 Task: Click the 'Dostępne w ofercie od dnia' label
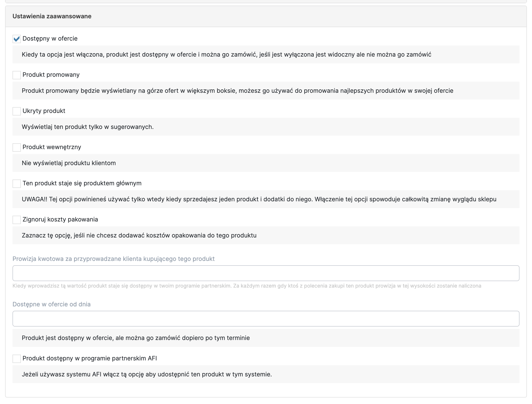51,304
